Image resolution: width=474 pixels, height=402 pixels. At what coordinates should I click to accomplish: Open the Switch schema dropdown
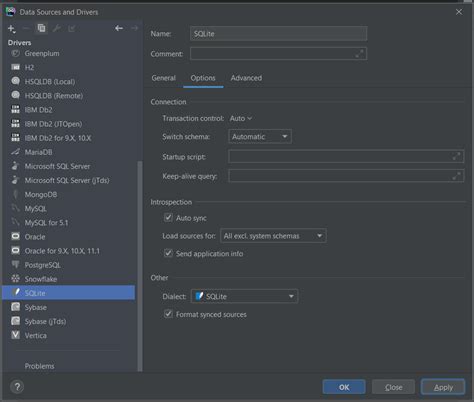coord(260,137)
